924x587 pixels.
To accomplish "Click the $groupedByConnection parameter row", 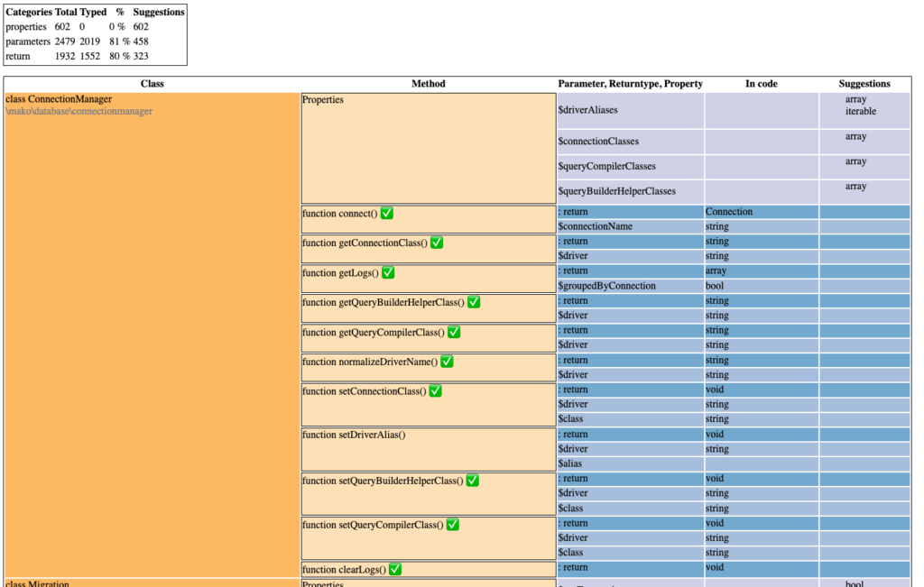I will tap(607, 286).
